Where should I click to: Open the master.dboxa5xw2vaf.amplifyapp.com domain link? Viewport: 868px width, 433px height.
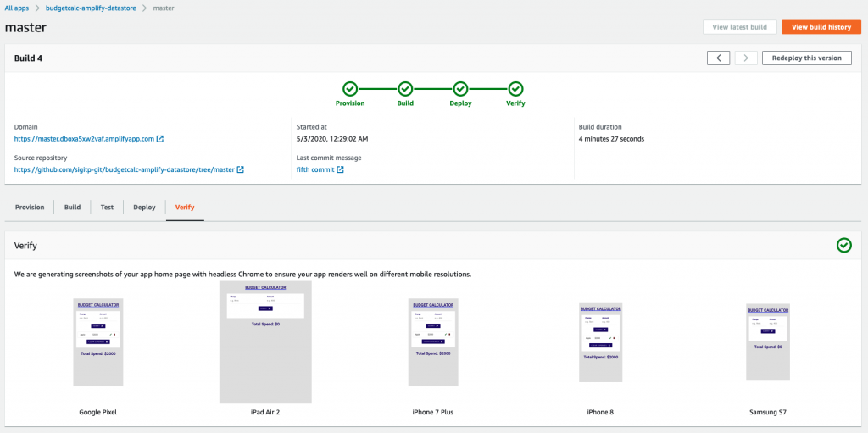point(84,139)
